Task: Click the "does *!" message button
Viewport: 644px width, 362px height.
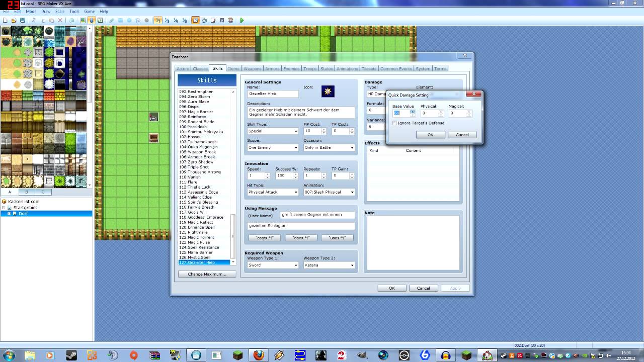Action: point(301,238)
